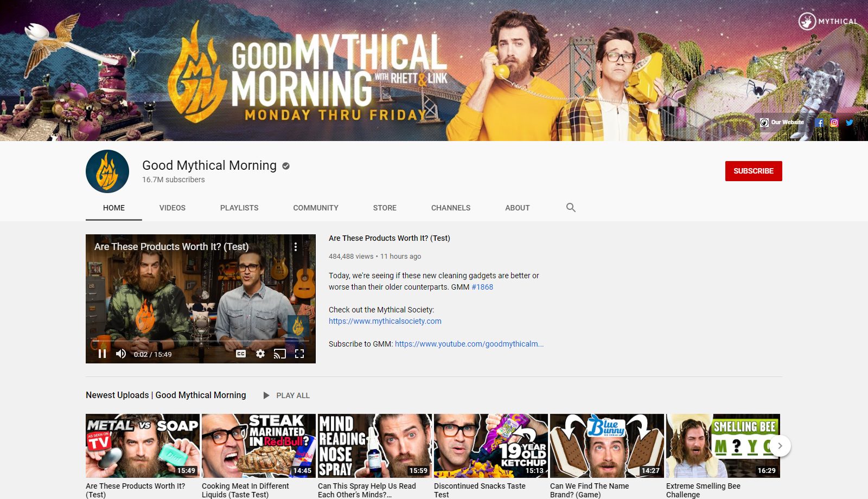Open 'Can We Find The Name Brand?' title
The height and width of the screenshot is (499, 868).
click(589, 490)
